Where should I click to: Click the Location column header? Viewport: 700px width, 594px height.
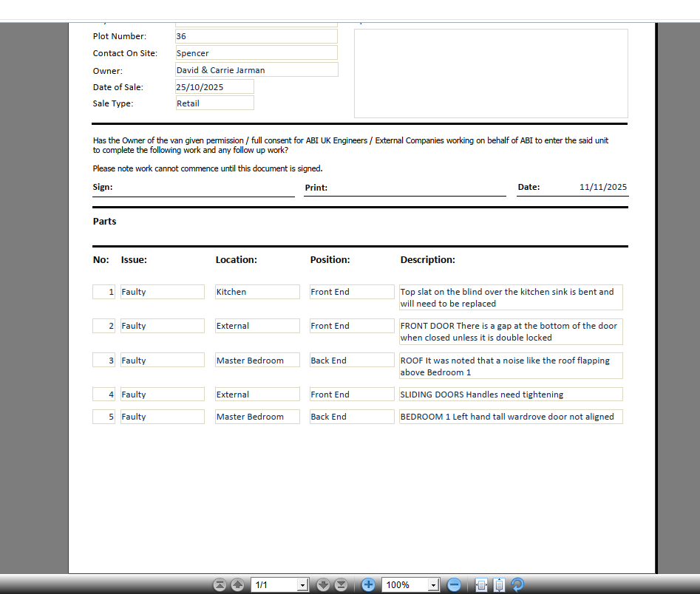click(236, 260)
